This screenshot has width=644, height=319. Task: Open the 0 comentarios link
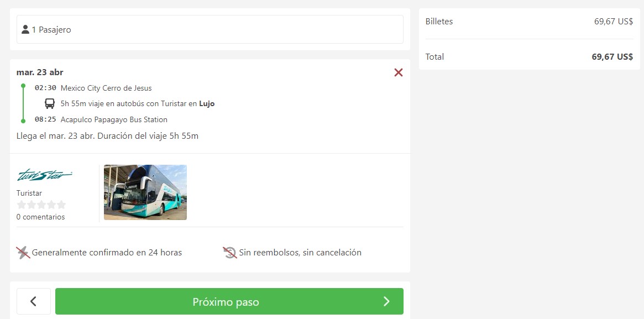(41, 217)
